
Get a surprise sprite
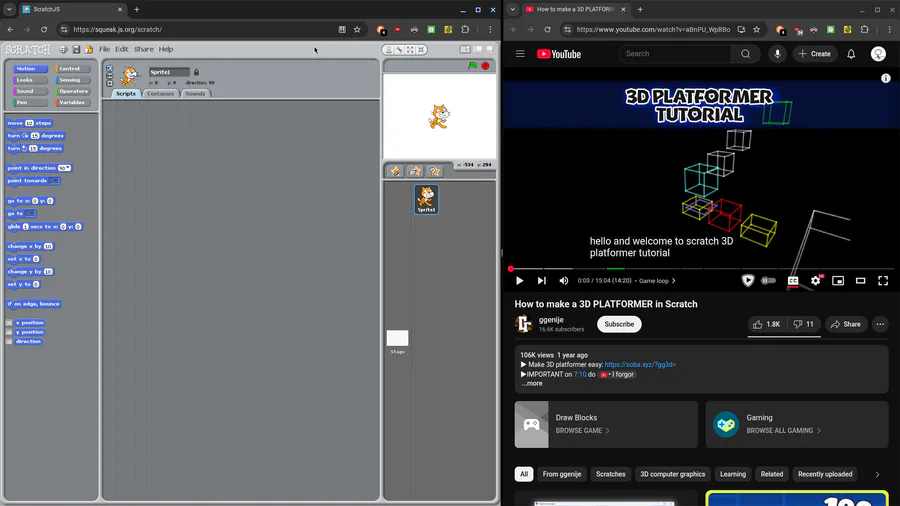pos(435,171)
